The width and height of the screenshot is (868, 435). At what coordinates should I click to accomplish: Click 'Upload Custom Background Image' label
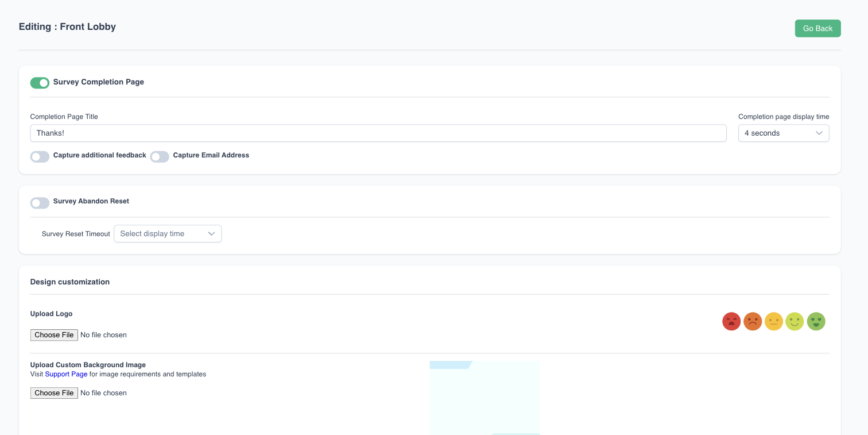point(88,365)
